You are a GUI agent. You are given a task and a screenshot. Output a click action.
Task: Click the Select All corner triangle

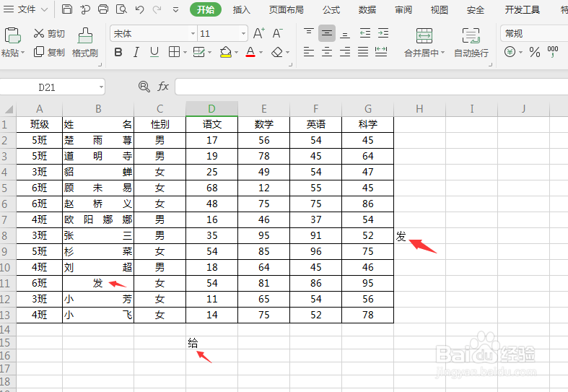pos(8,109)
